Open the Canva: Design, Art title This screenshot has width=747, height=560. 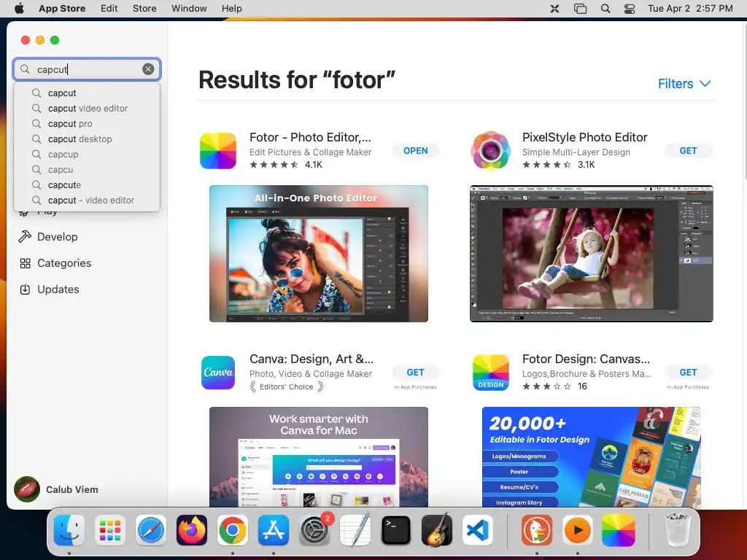(x=311, y=359)
